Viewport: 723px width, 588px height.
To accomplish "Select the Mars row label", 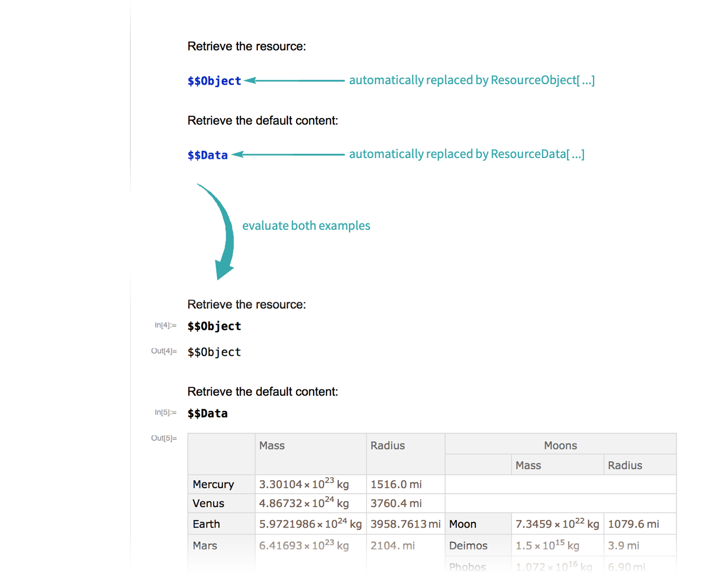I will (x=205, y=546).
